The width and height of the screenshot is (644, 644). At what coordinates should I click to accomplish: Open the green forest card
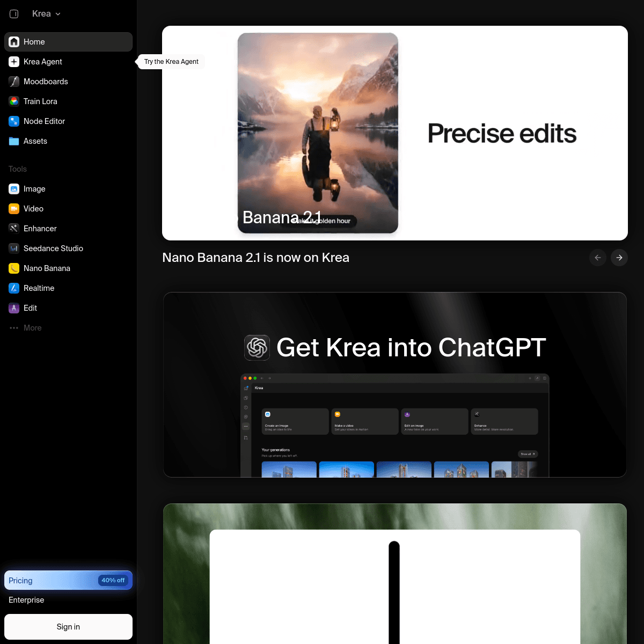395,574
